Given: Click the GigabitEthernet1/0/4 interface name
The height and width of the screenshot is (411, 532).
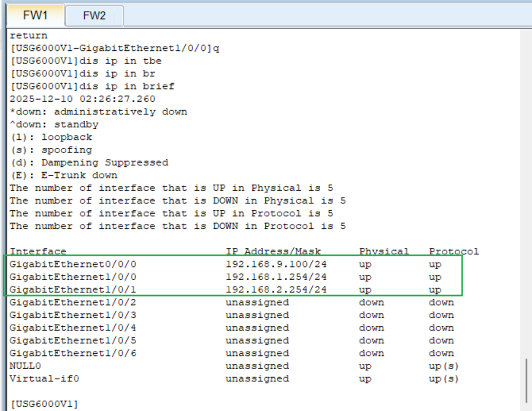Looking at the screenshot, I should click(x=73, y=328).
